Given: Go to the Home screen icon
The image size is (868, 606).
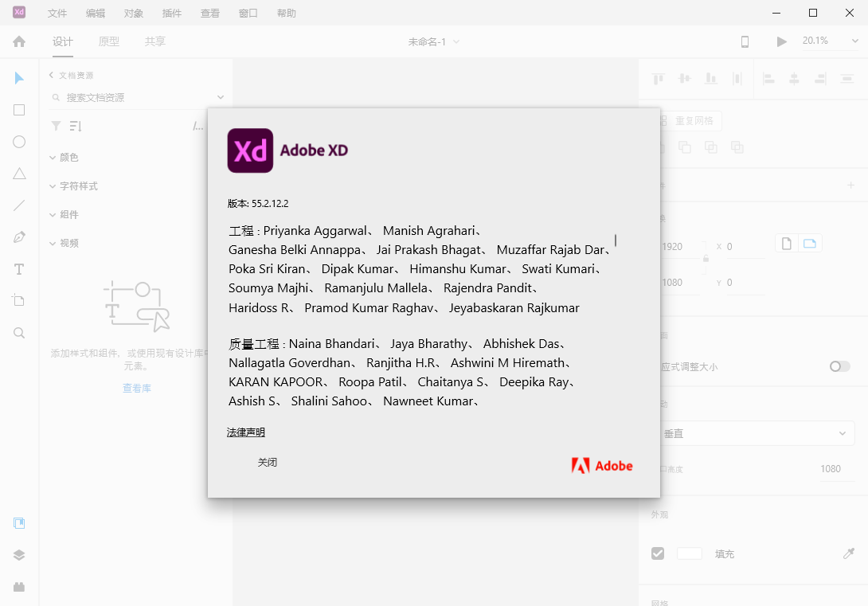Looking at the screenshot, I should pos(19,41).
